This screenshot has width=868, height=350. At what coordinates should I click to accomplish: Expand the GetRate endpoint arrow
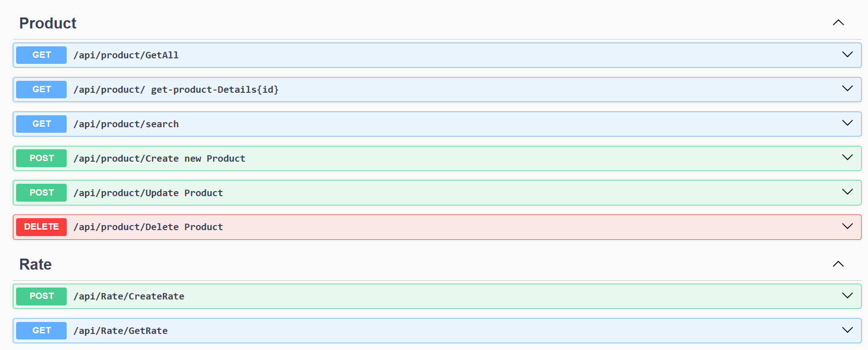click(847, 330)
